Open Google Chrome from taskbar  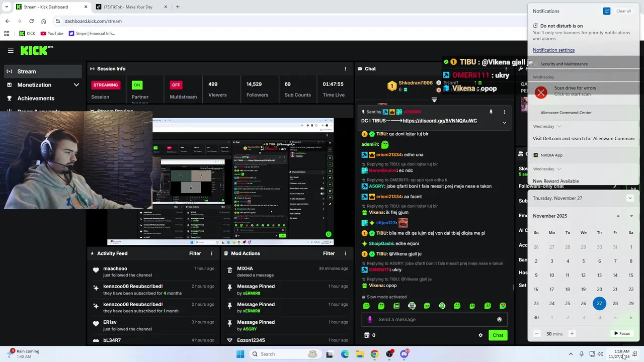374,354
